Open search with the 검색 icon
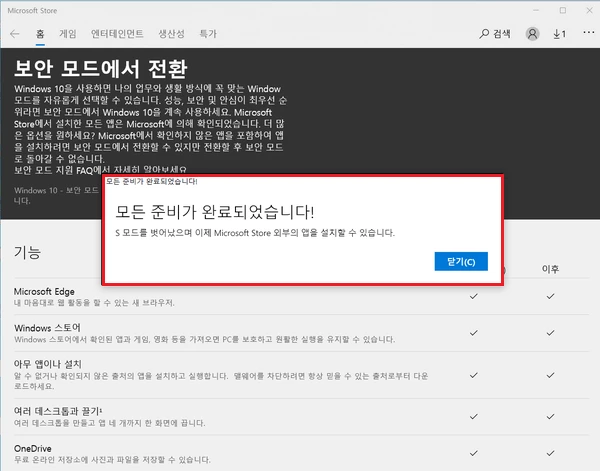Image resolution: width=600 pixels, height=471 pixels. click(x=495, y=34)
